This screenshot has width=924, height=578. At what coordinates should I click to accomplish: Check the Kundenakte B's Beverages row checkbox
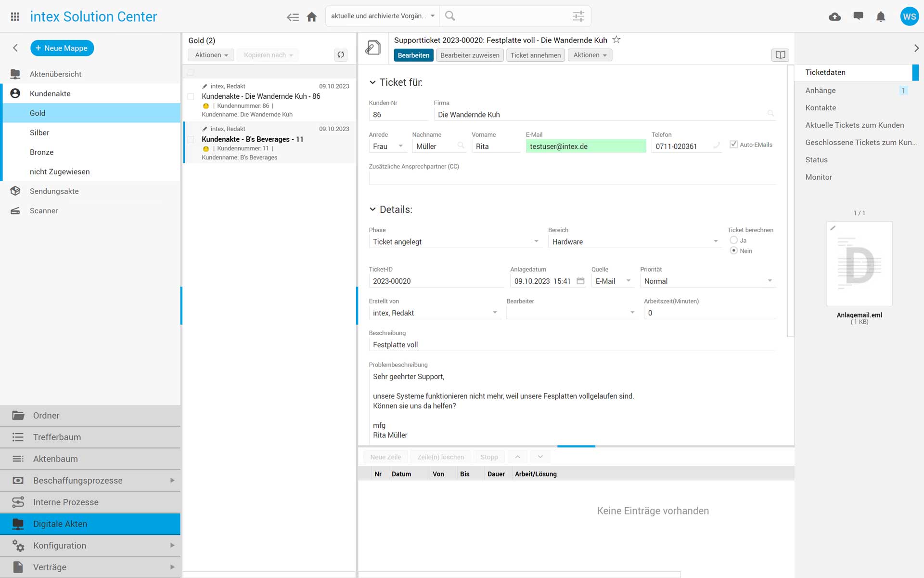[191, 140]
